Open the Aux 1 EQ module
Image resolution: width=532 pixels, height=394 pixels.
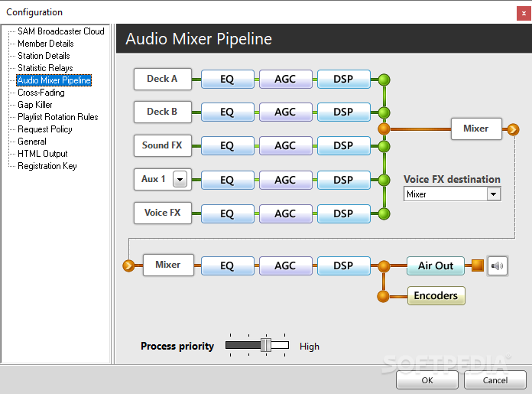coord(227,180)
